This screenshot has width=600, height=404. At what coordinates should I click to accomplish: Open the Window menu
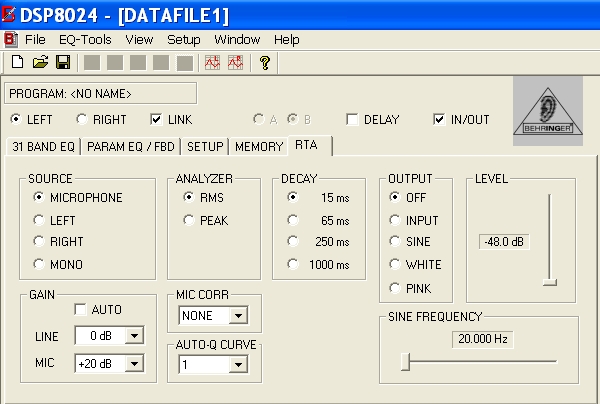coord(237,39)
